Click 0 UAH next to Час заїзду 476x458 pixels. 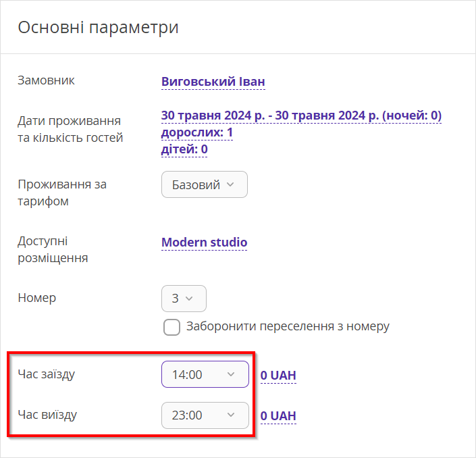tap(278, 376)
